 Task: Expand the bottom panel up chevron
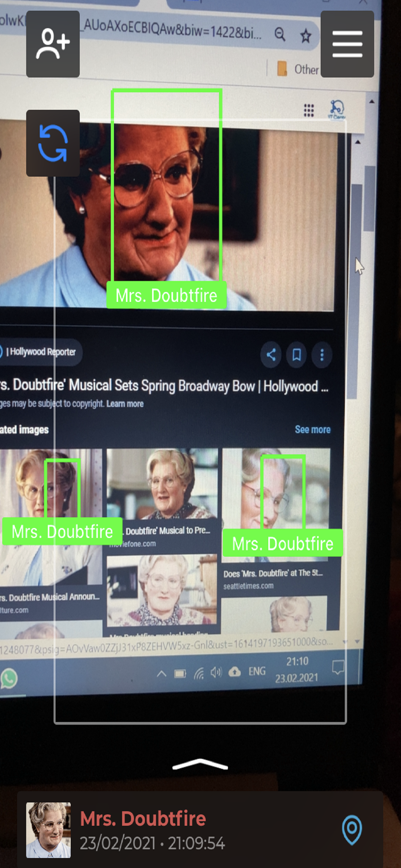(x=200, y=764)
